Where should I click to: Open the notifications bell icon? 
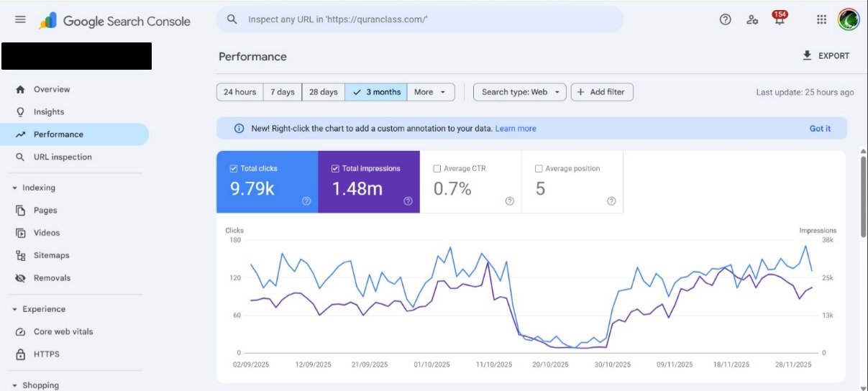pos(779,20)
